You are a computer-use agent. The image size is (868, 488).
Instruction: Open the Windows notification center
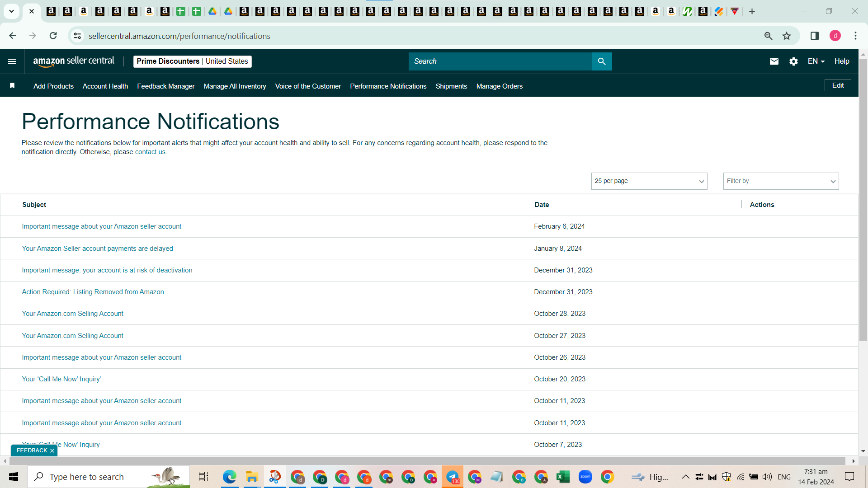point(849,477)
